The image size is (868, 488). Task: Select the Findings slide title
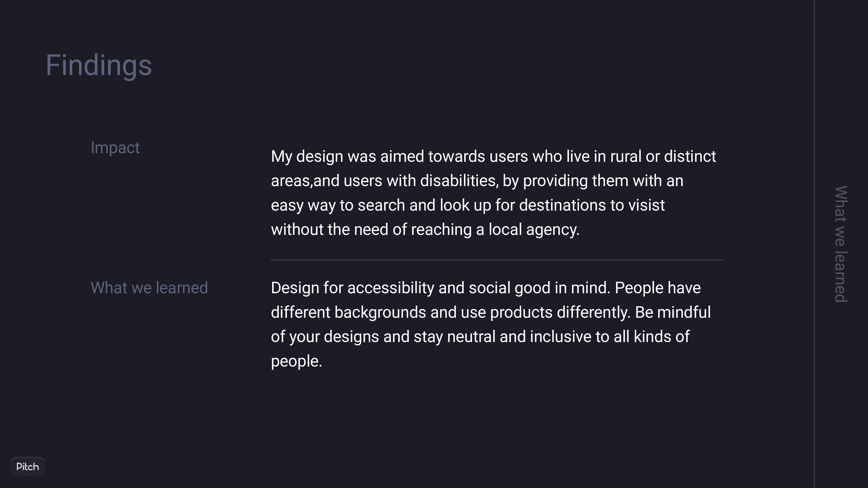tap(99, 66)
